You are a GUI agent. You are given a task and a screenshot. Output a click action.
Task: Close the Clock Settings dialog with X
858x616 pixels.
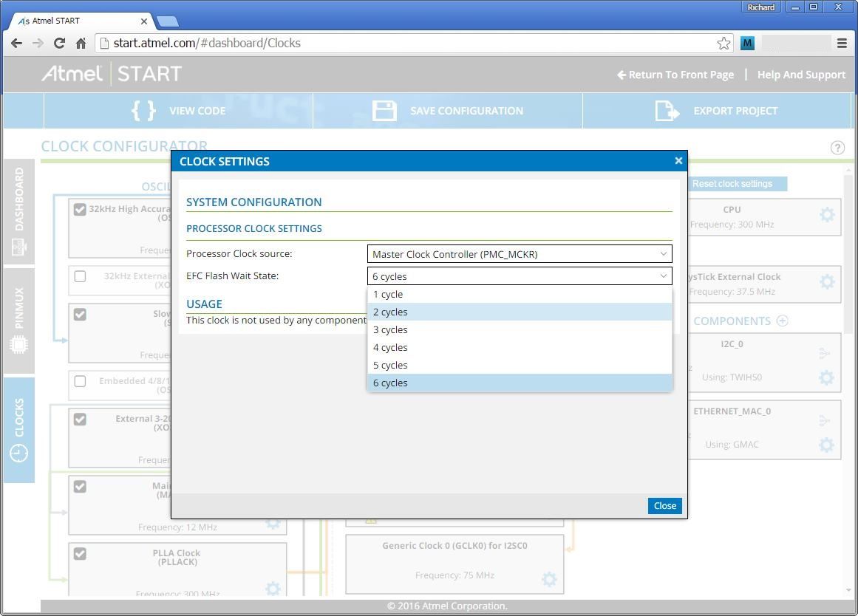pos(678,161)
